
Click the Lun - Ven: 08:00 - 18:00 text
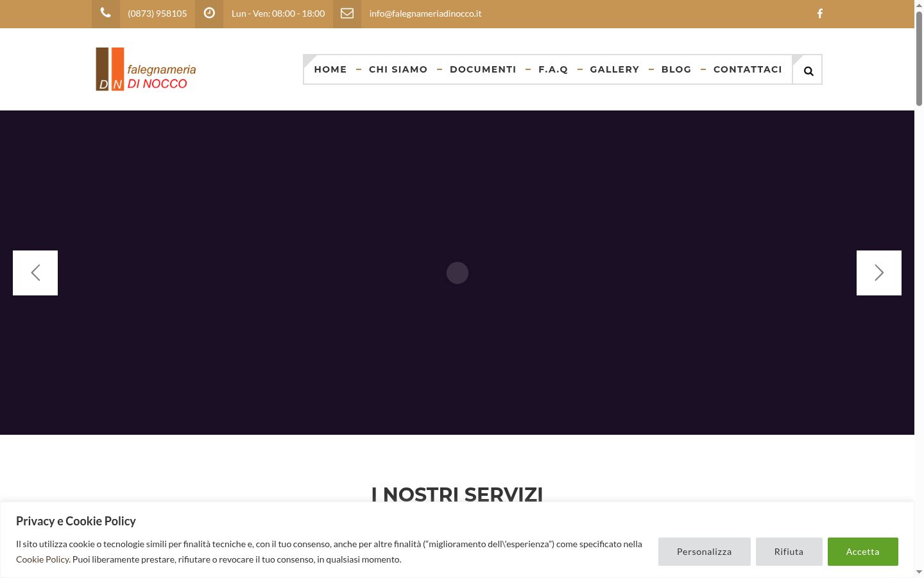(278, 13)
